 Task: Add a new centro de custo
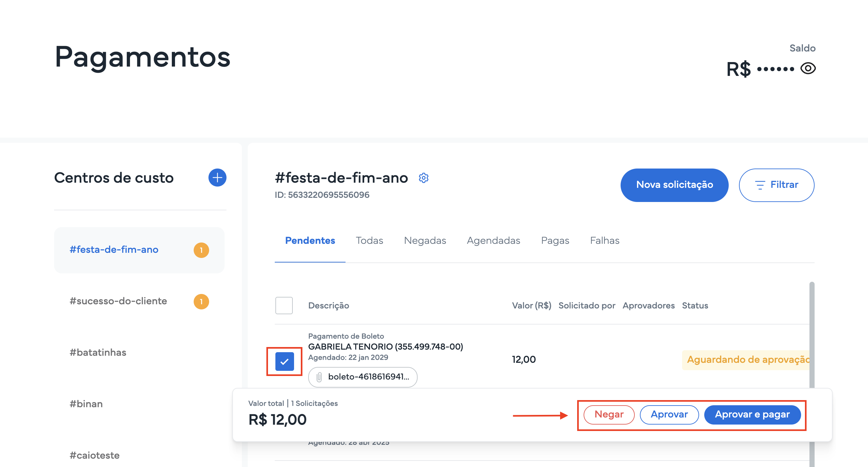pos(217,178)
